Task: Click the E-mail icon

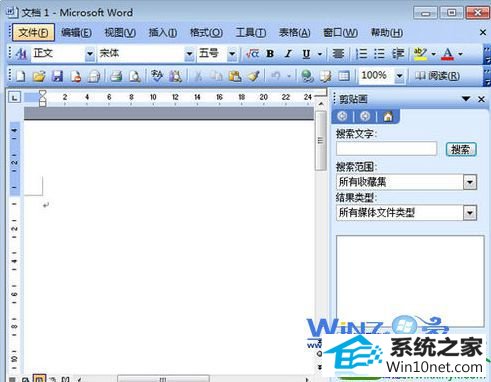Action: pyautogui.click(x=94, y=76)
